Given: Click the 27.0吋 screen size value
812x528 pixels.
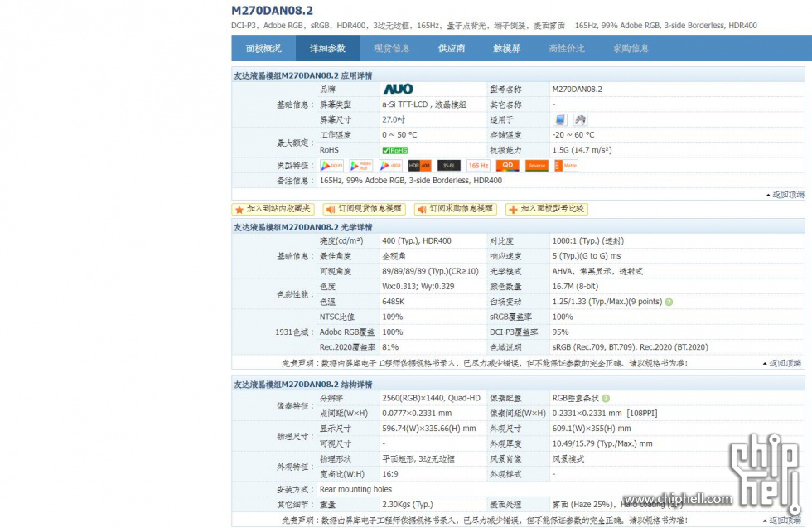Looking at the screenshot, I should (x=394, y=119).
